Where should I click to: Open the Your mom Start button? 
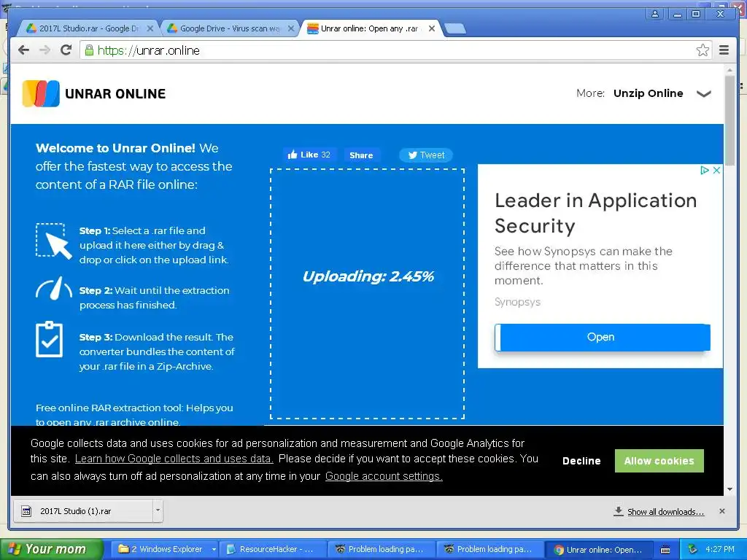click(52, 549)
